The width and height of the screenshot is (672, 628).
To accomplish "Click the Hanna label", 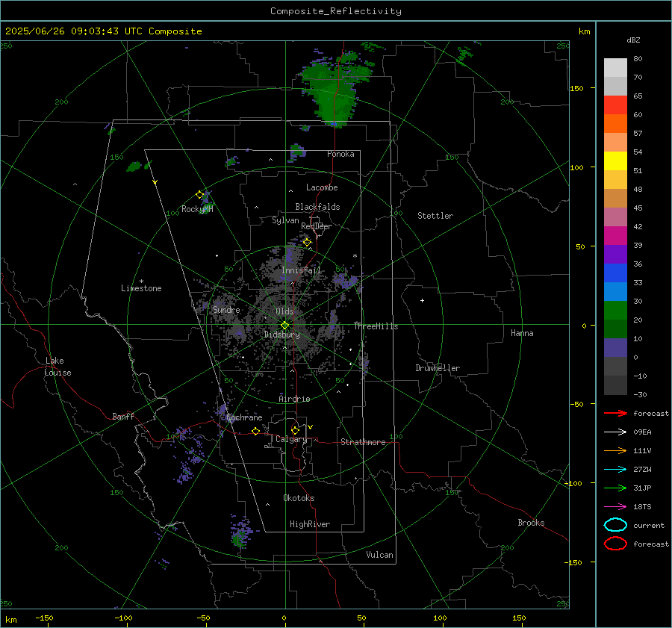I will tap(522, 333).
